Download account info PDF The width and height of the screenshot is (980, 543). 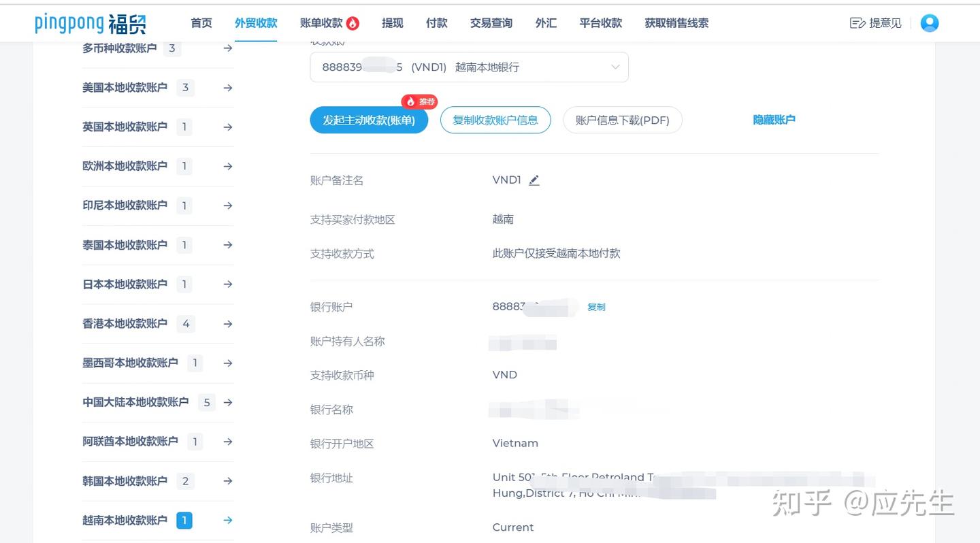[622, 120]
